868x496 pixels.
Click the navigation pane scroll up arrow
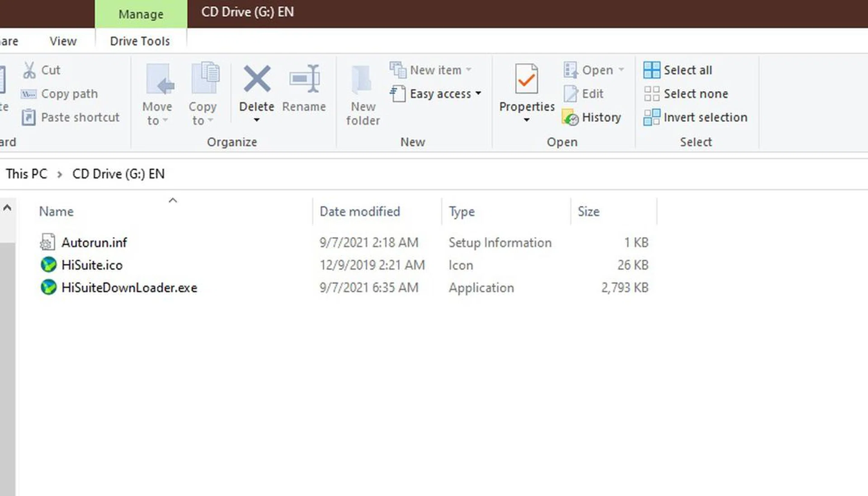tap(7, 208)
